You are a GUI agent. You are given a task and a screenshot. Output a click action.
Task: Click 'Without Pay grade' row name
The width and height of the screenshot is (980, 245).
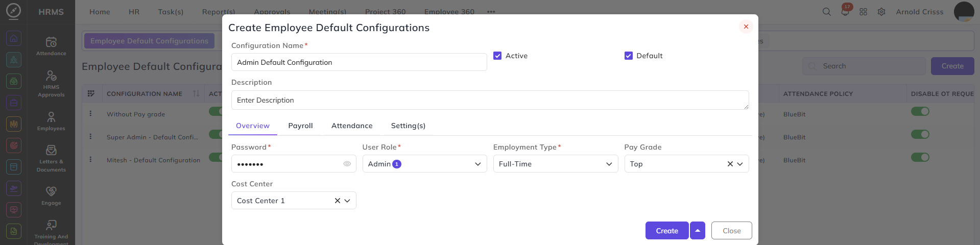pos(136,114)
